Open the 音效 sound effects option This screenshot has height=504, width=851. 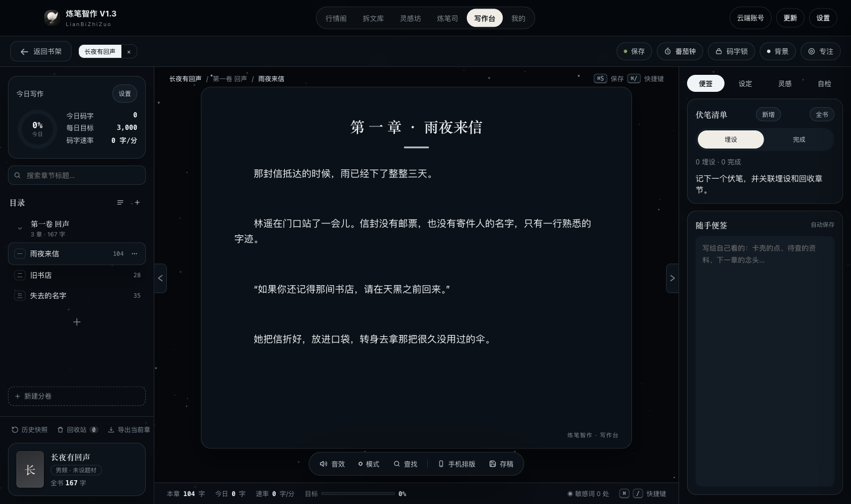point(332,464)
